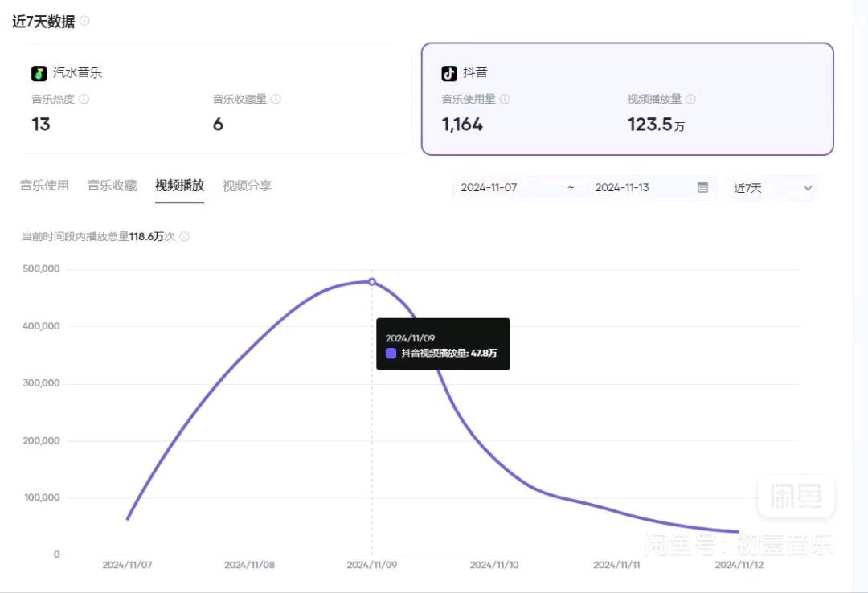Screen dimensions: 868x593
Task: Click the 音乐收藏量 value 6
Action: pos(218,125)
